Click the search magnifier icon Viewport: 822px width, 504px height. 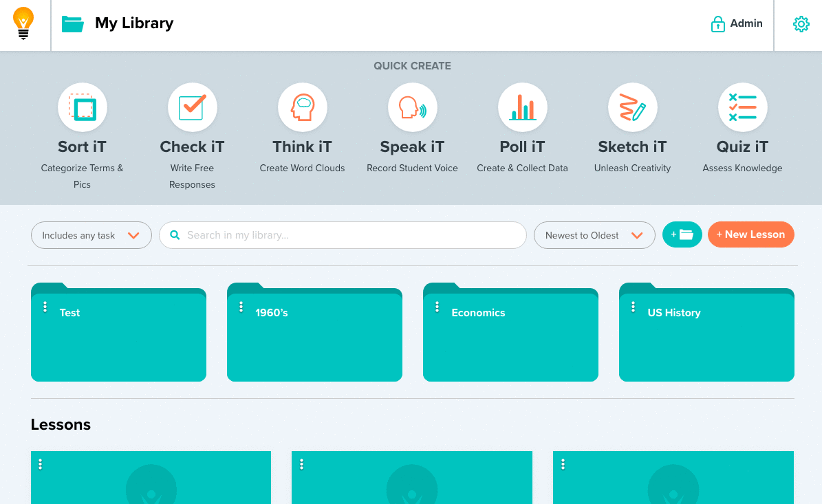point(175,235)
